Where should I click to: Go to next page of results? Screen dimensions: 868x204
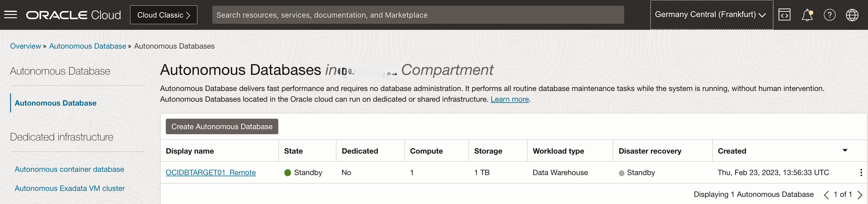[860, 194]
